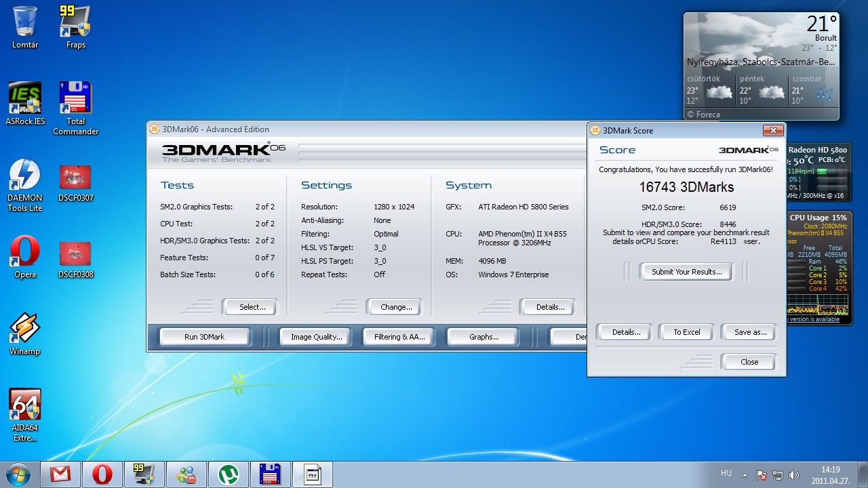The image size is (868, 488).
Task: Click the 3DMark06 window title icon
Action: pyautogui.click(x=155, y=129)
